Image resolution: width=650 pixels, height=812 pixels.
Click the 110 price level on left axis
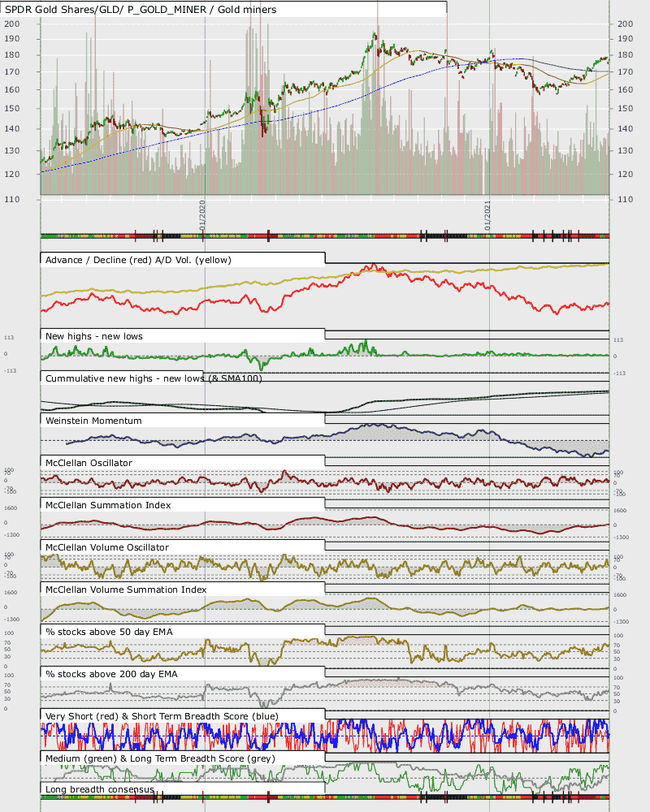click(x=12, y=200)
